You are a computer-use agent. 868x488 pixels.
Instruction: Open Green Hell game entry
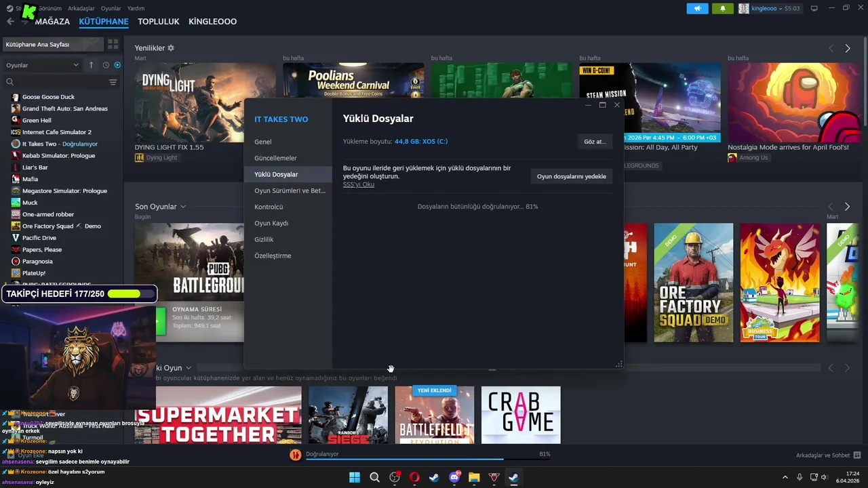37,120
